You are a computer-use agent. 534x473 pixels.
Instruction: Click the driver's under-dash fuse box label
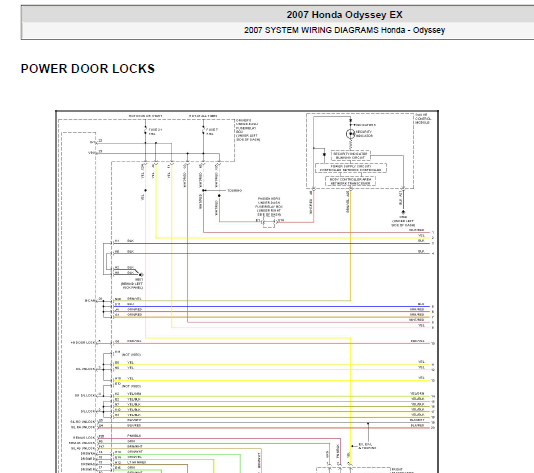(248, 130)
